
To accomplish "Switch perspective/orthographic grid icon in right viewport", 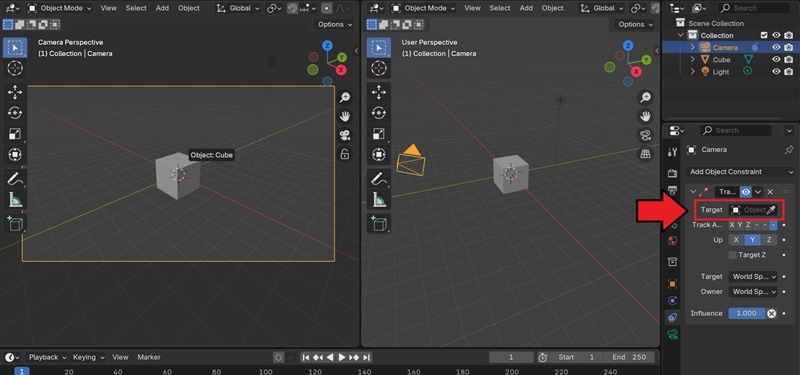I will (x=645, y=154).
